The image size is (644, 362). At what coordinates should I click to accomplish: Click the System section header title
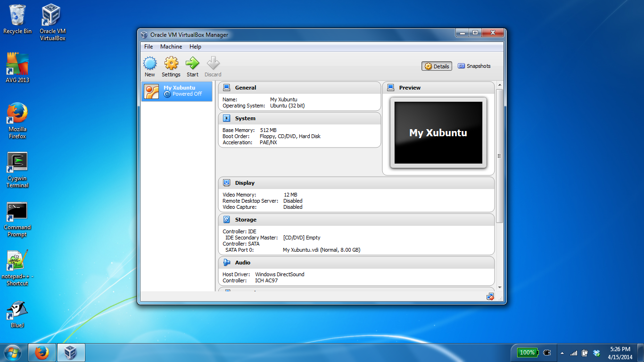[245, 118]
